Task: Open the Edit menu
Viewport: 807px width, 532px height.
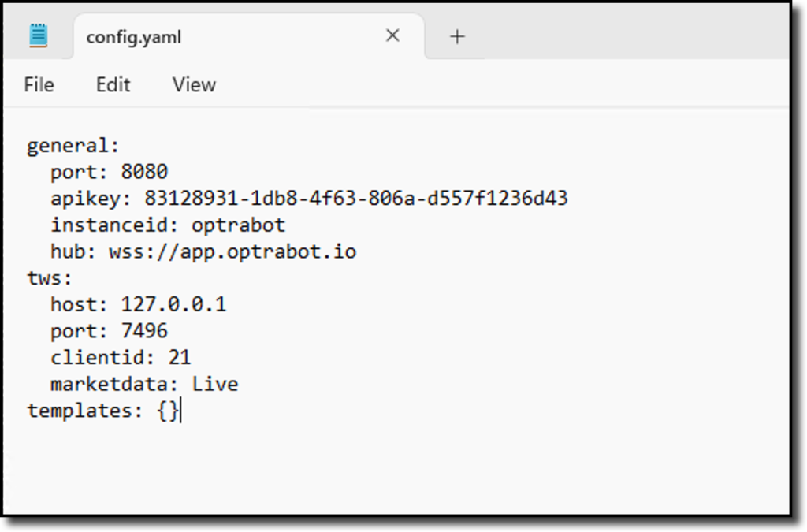Action: (x=113, y=84)
